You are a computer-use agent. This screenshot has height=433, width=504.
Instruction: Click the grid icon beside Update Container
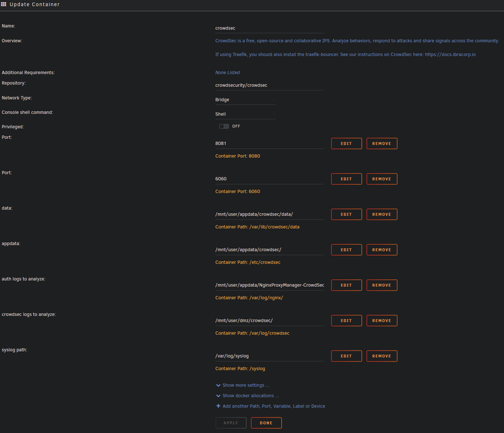tap(4, 4)
